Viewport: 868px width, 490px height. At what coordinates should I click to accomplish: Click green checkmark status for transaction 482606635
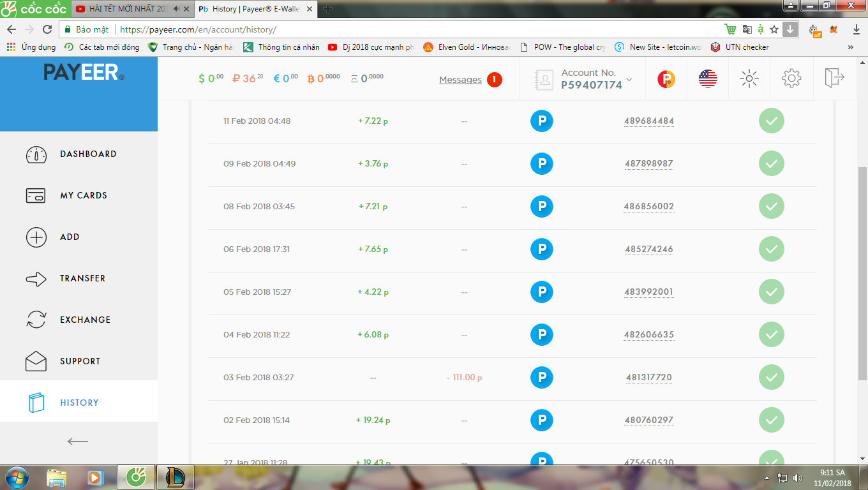[772, 335]
